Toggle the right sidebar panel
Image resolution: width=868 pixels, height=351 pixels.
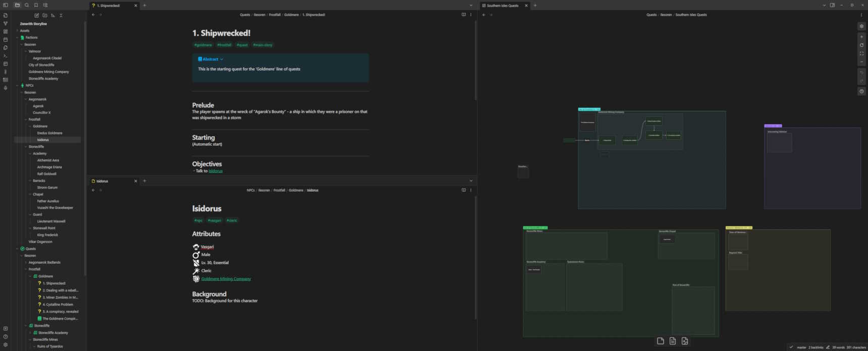(x=832, y=6)
